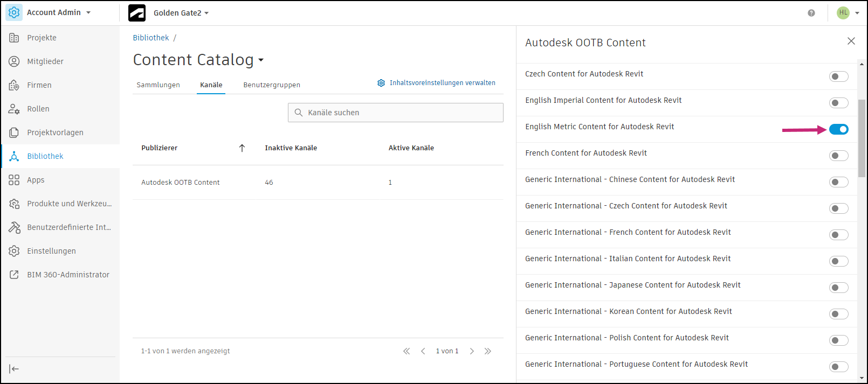Click the Bibliothek breadcrumb link
Image resolution: width=868 pixels, height=384 pixels.
[151, 38]
